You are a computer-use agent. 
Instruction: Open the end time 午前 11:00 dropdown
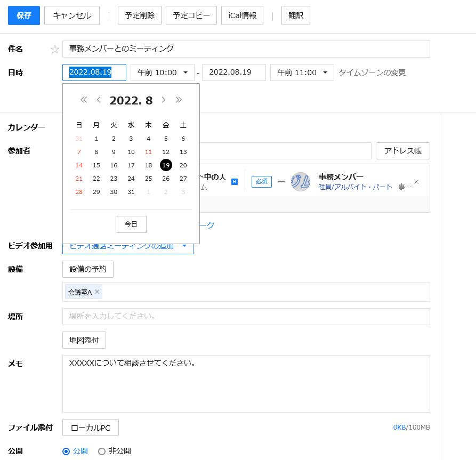(302, 72)
